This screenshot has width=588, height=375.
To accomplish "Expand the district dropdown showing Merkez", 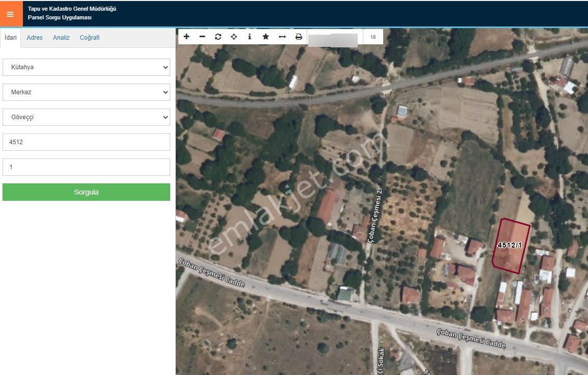I will pyautogui.click(x=86, y=92).
